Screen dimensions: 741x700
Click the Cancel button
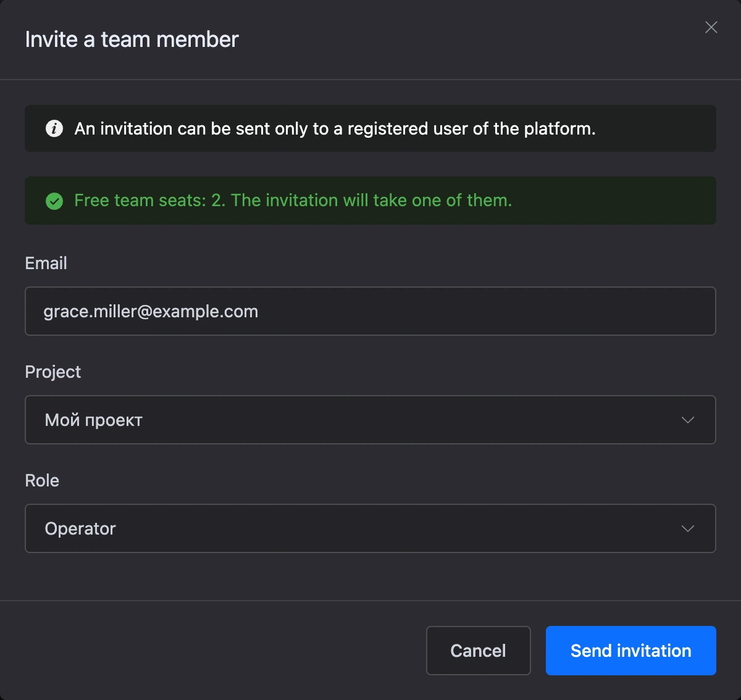tap(479, 651)
